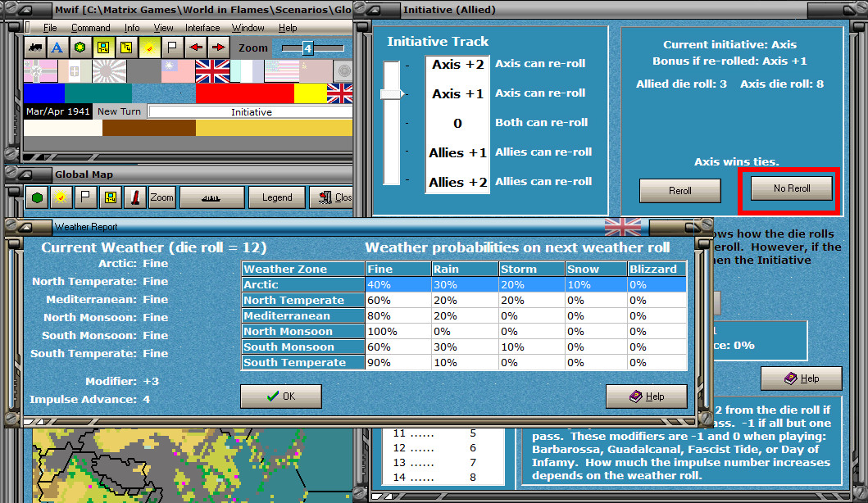The width and height of the screenshot is (868, 503).
Task: Click the Zoom slider handle showing 4
Action: (308, 48)
